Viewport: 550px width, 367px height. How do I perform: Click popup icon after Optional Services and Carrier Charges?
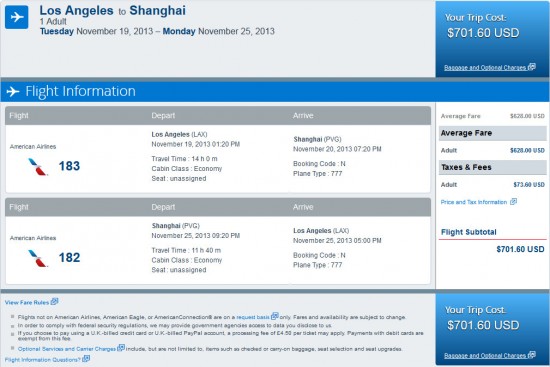(x=121, y=348)
